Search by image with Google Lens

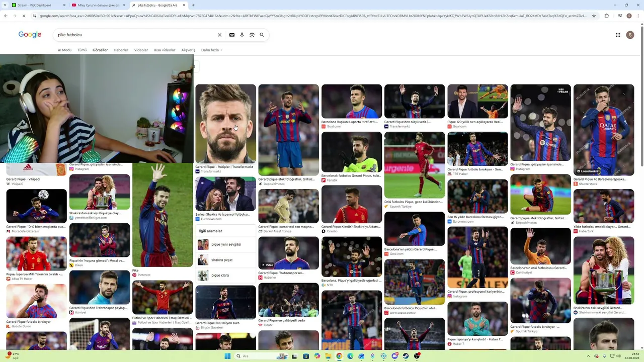point(252,35)
